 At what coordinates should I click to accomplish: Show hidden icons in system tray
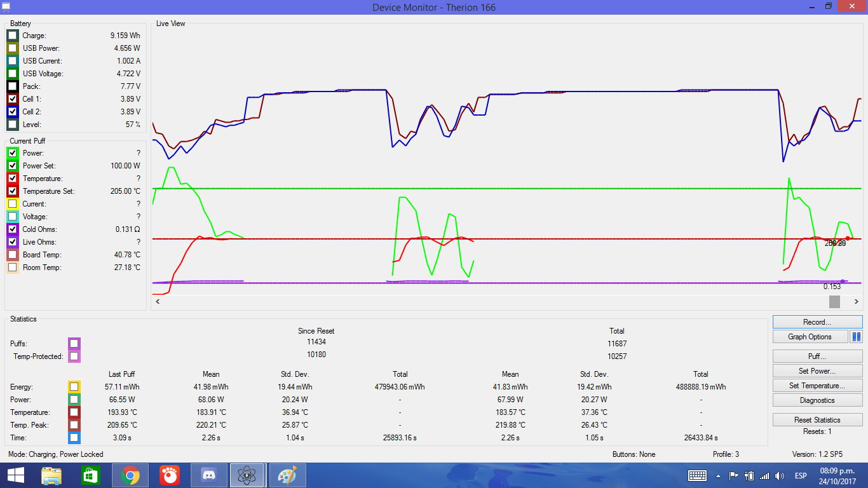(719, 475)
